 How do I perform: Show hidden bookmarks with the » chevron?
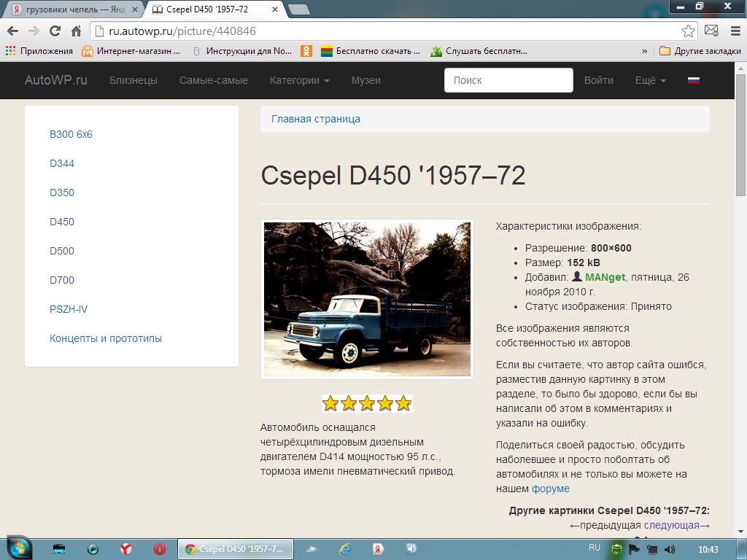pyautogui.click(x=644, y=51)
